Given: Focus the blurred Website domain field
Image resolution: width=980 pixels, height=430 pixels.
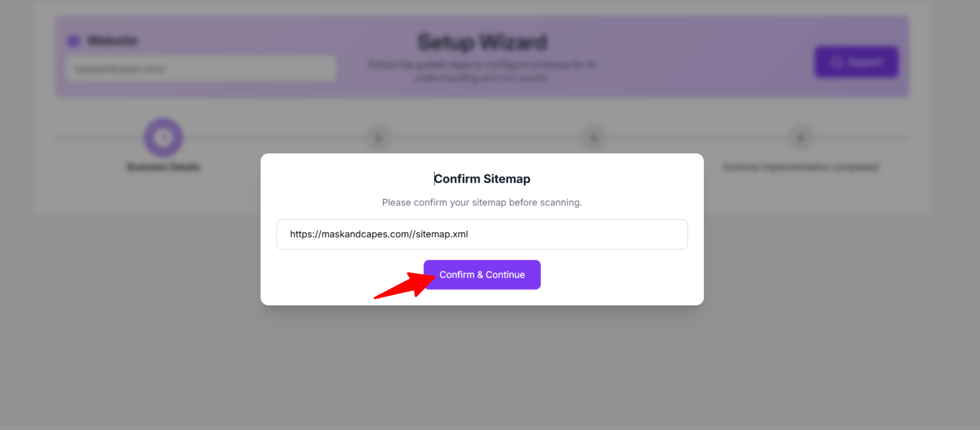Looking at the screenshot, I should [x=201, y=69].
